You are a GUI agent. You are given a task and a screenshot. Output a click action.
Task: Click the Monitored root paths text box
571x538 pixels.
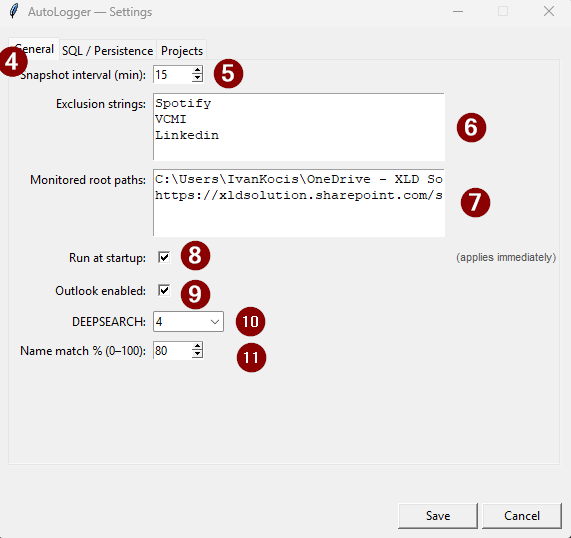point(299,203)
